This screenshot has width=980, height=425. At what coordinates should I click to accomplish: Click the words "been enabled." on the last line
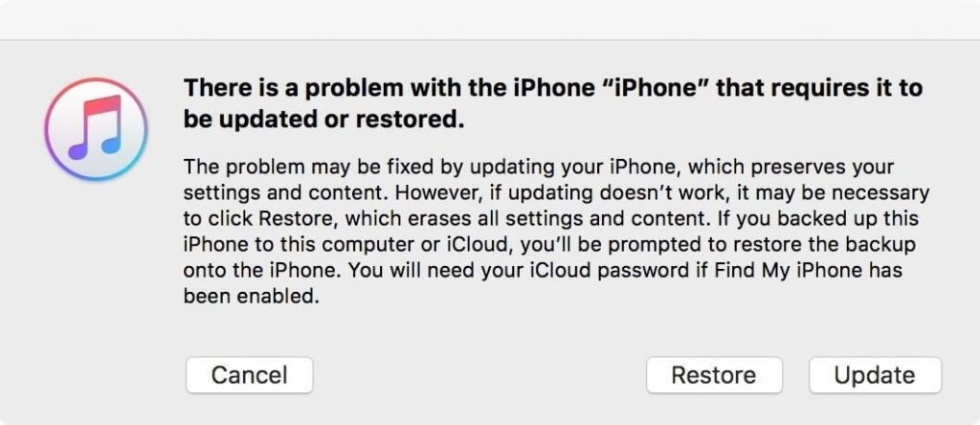pyautogui.click(x=252, y=296)
